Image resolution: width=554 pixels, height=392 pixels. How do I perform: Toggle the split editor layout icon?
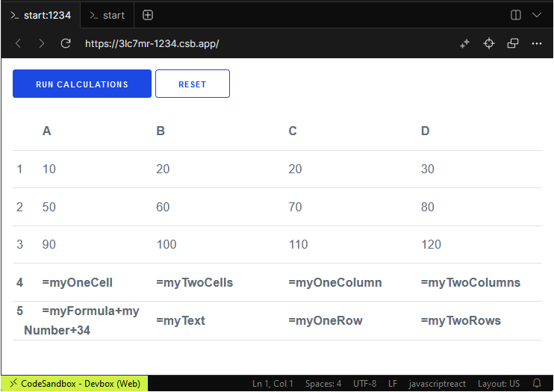click(516, 15)
